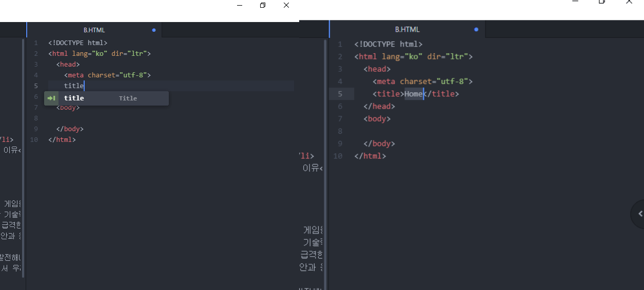Click the '</head>' tag in the right editor

pyautogui.click(x=379, y=106)
